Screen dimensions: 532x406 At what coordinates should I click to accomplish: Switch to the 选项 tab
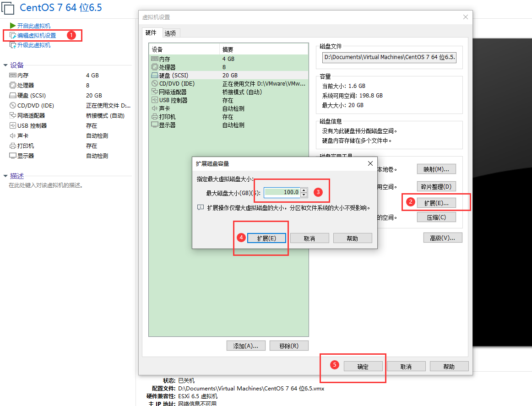tap(170, 33)
